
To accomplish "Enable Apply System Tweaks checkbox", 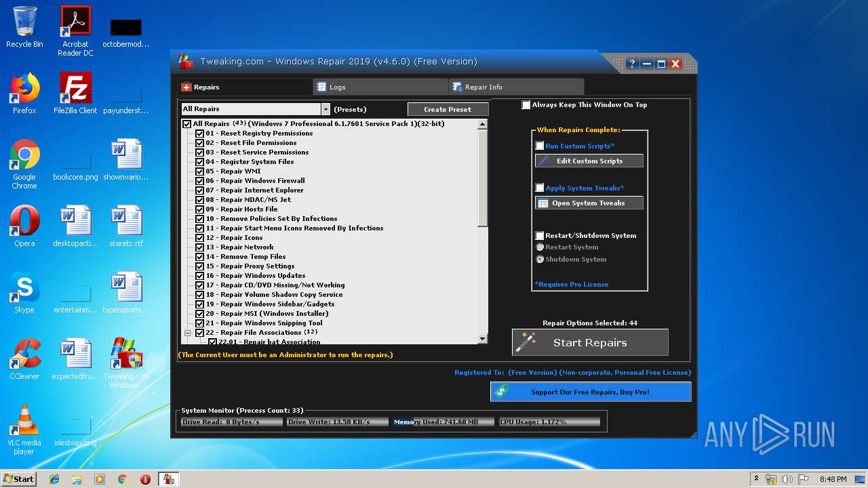I will (540, 188).
